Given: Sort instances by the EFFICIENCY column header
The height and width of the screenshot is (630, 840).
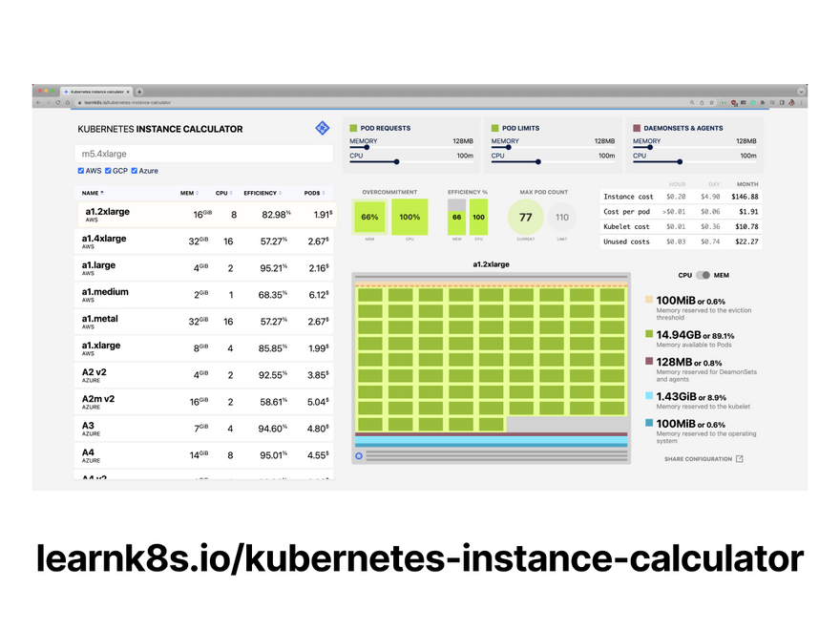Looking at the screenshot, I should coord(260,193).
